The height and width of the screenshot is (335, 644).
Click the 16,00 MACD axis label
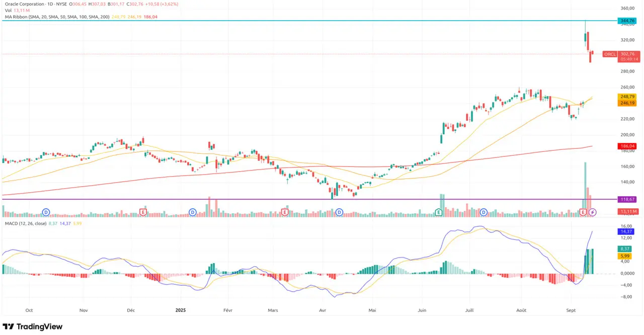[x=627, y=226]
